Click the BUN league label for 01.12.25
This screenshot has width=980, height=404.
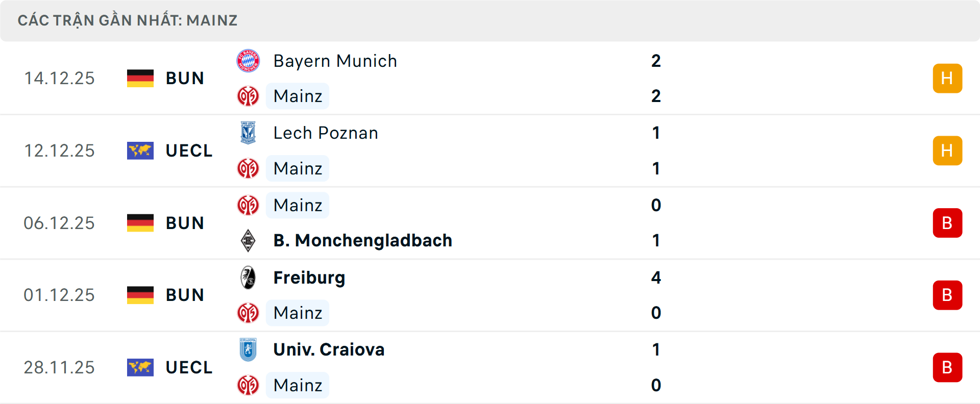click(185, 295)
